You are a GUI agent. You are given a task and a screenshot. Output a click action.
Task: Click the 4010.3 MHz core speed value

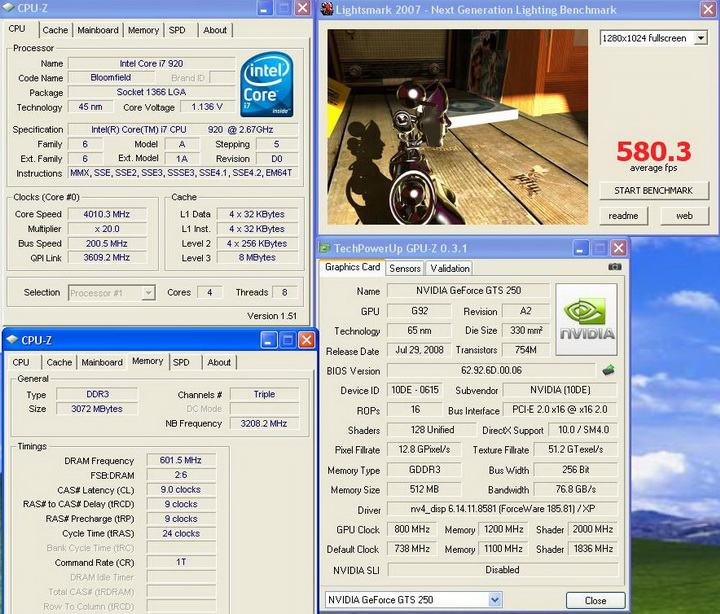107,214
